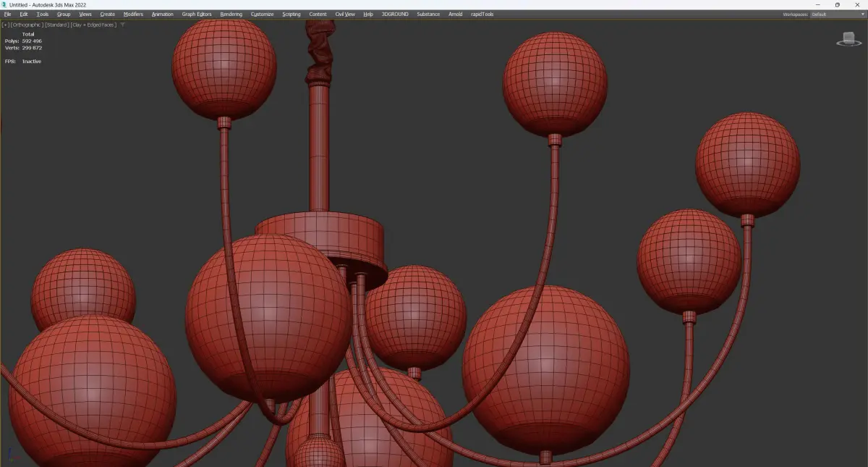Image resolution: width=868 pixels, height=467 pixels.
Task: Open the Scripting menu
Action: tap(291, 14)
